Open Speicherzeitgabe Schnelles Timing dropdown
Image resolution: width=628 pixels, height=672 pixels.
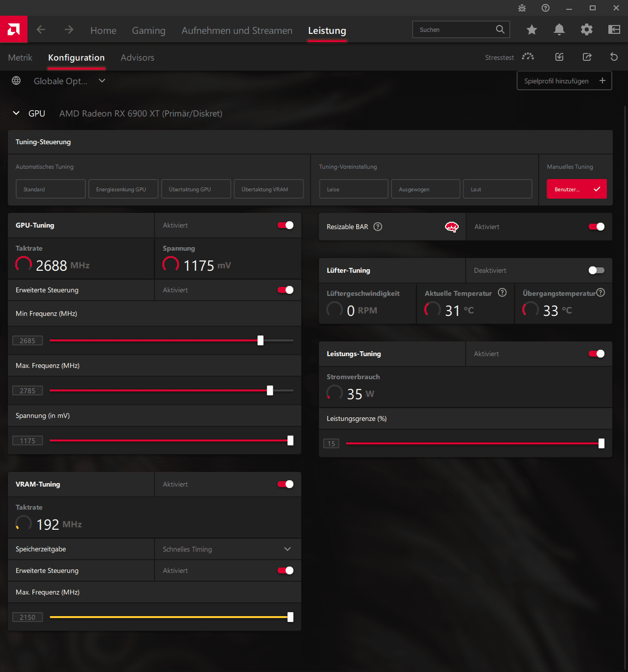[228, 549]
